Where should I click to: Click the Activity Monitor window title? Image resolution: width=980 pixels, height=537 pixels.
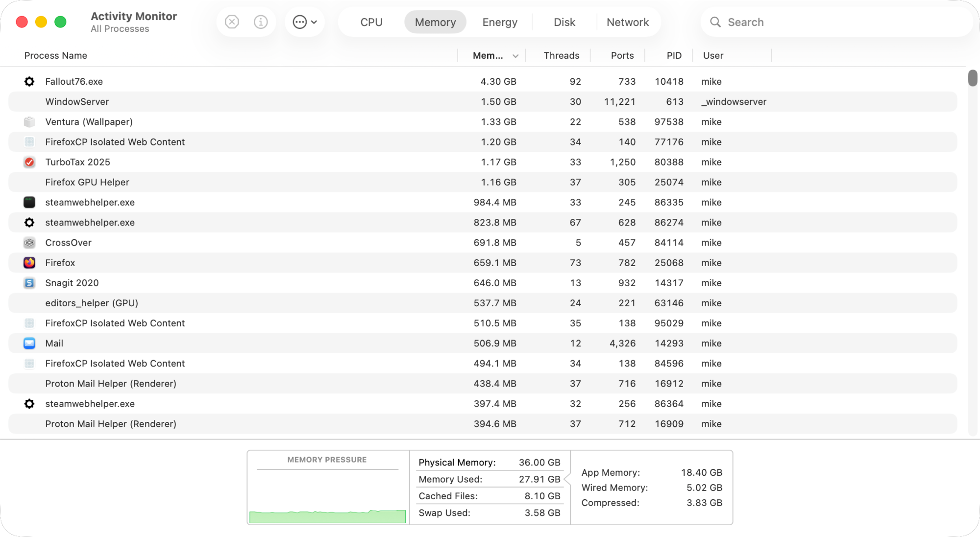[x=134, y=16]
